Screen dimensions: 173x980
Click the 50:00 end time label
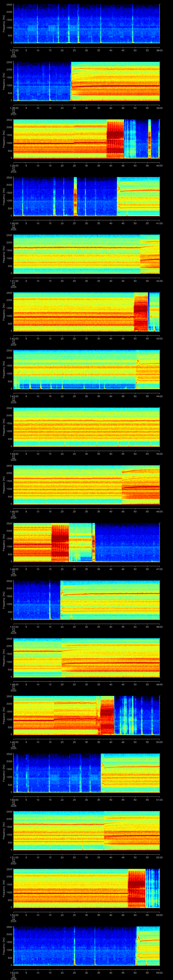pyautogui.click(x=159, y=742)
